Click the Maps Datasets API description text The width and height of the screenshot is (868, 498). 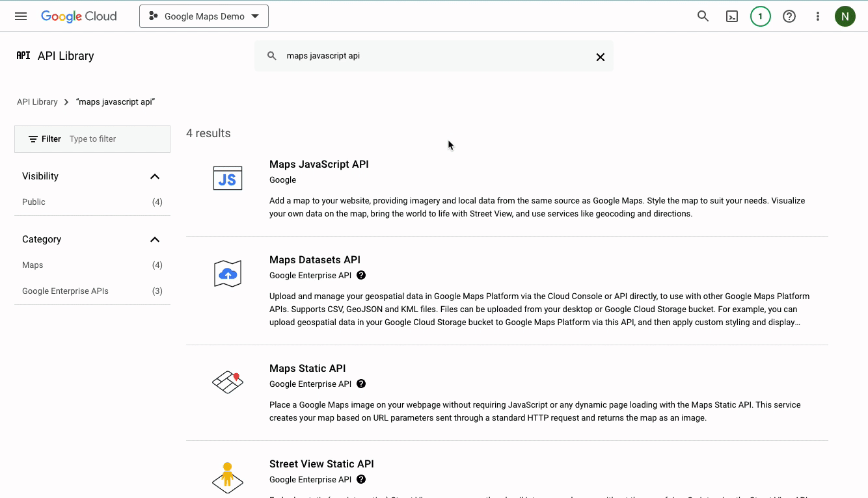point(539,309)
